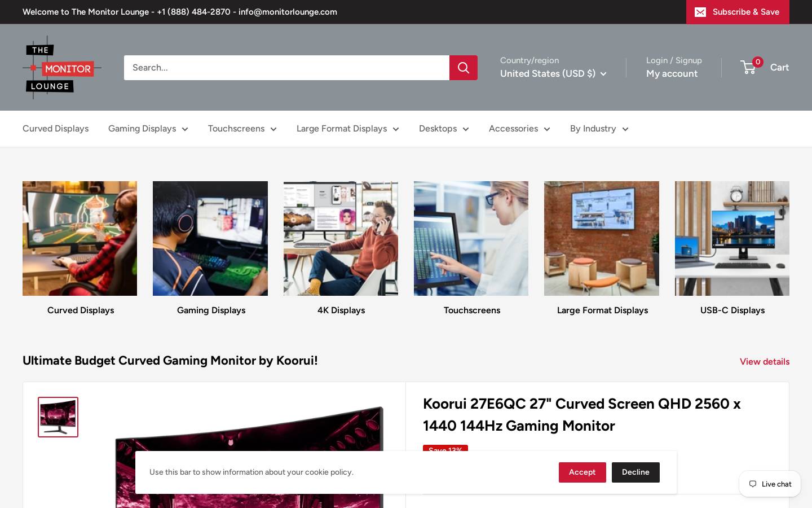Open the Curved Displays nav item
The image size is (812, 508).
click(55, 129)
